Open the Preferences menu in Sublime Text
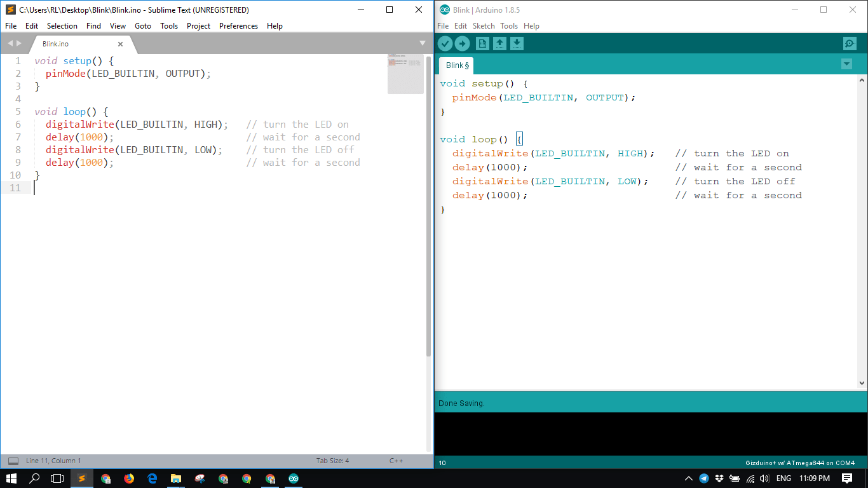 click(x=238, y=26)
